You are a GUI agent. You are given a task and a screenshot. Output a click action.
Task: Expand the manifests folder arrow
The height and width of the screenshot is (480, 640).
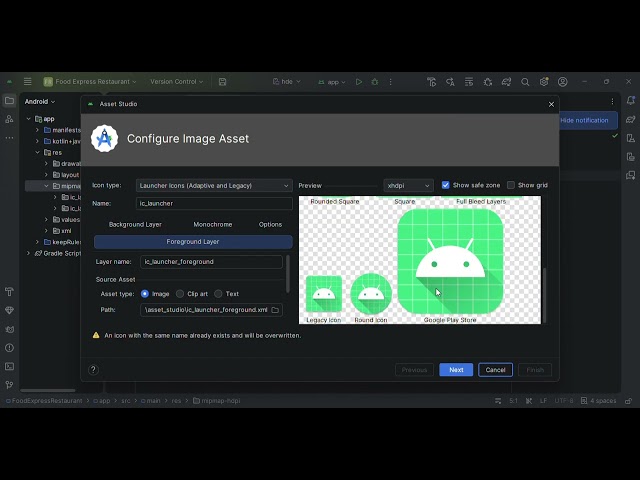(37, 130)
